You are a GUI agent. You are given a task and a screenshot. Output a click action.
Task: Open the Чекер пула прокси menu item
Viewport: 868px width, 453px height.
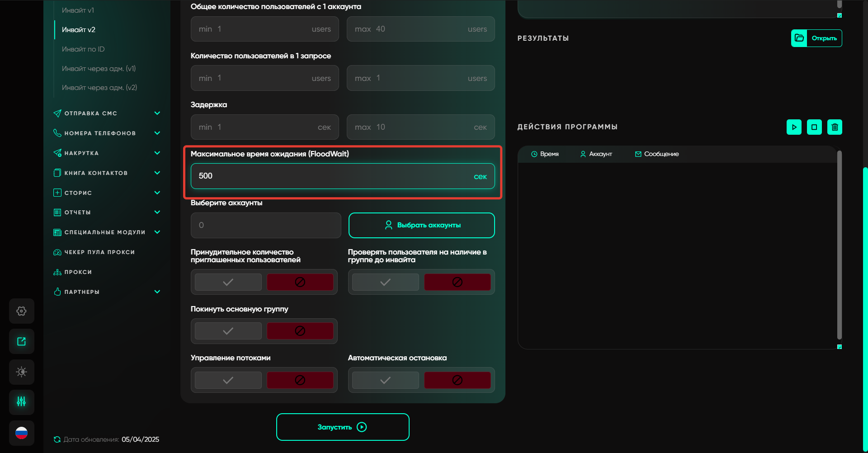point(99,252)
